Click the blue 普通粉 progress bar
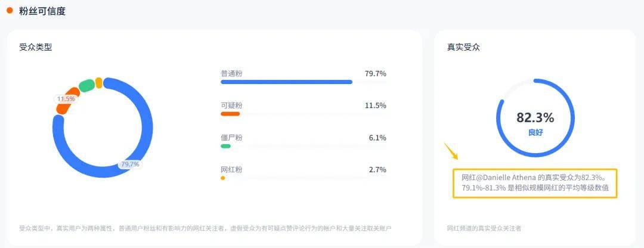 pyautogui.click(x=286, y=82)
